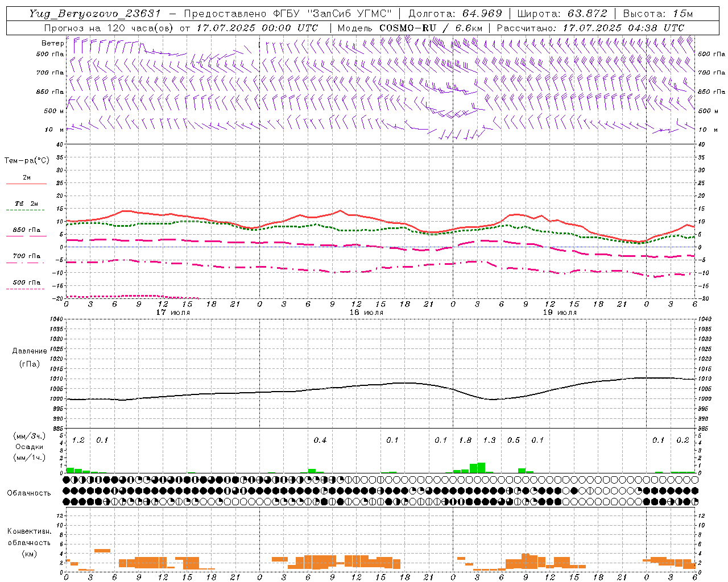Click the 'Конвективн.' convective cloud label

click(x=29, y=531)
